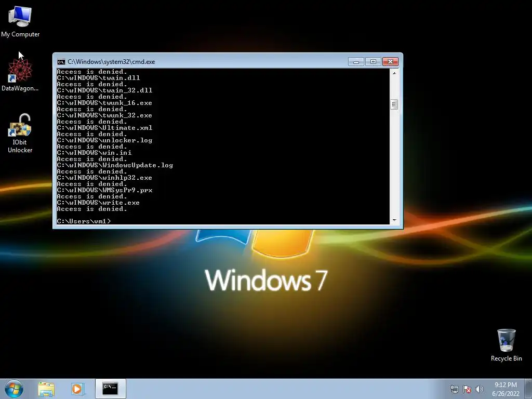
Task: Click the line C:\wINDOWS\WMSysPr9.prx
Action: pyautogui.click(x=104, y=190)
